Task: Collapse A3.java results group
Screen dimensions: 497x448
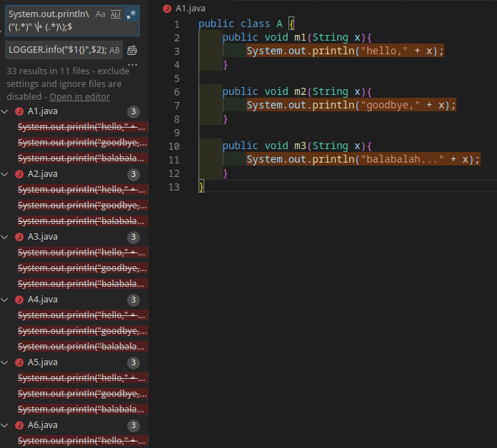Action: point(5,237)
